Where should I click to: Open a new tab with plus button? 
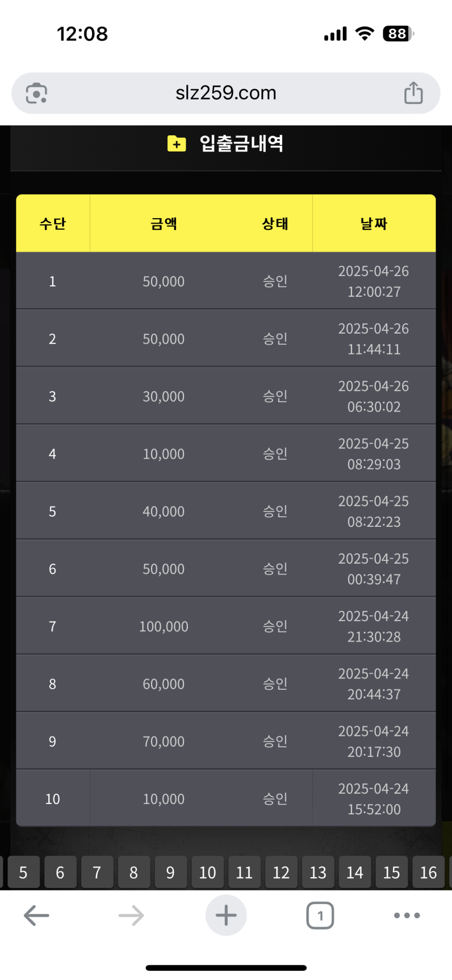226,915
